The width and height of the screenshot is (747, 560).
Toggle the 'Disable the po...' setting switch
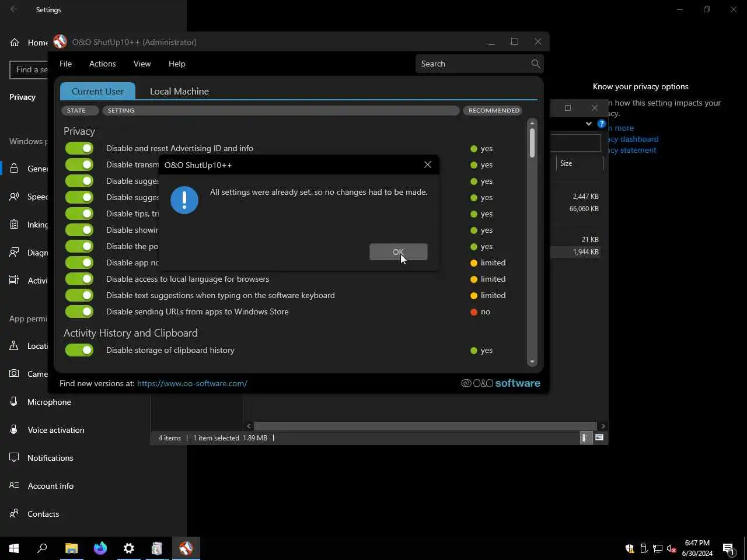(x=79, y=246)
